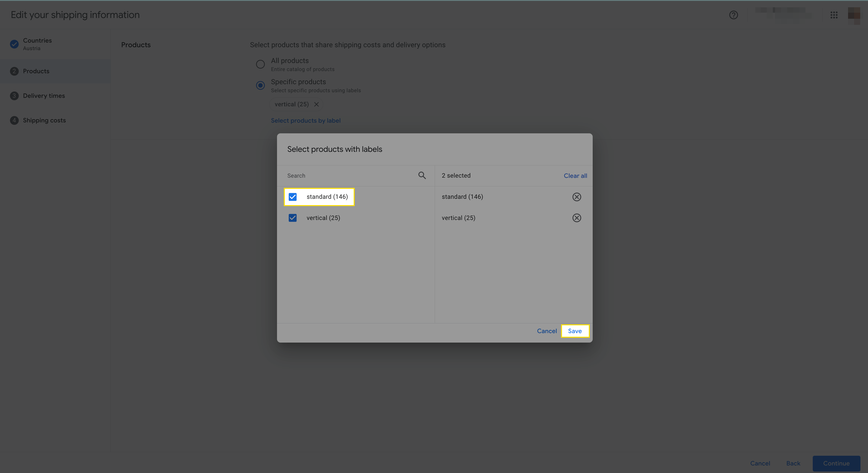Image resolution: width=868 pixels, height=473 pixels.
Task: Click the page-level Cancel button
Action: click(x=760, y=463)
